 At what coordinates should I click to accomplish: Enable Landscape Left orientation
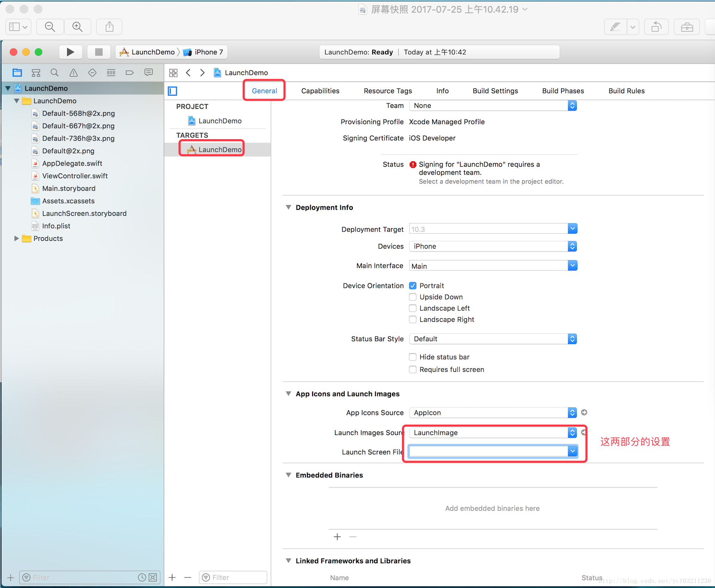point(412,308)
